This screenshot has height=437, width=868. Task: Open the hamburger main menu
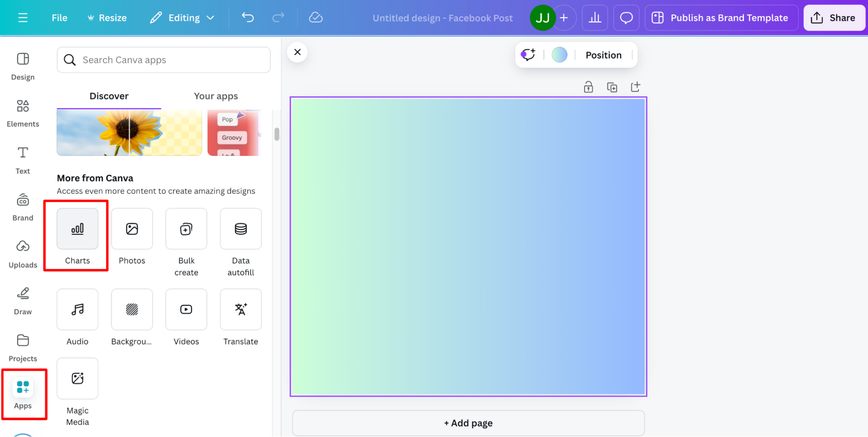point(23,18)
